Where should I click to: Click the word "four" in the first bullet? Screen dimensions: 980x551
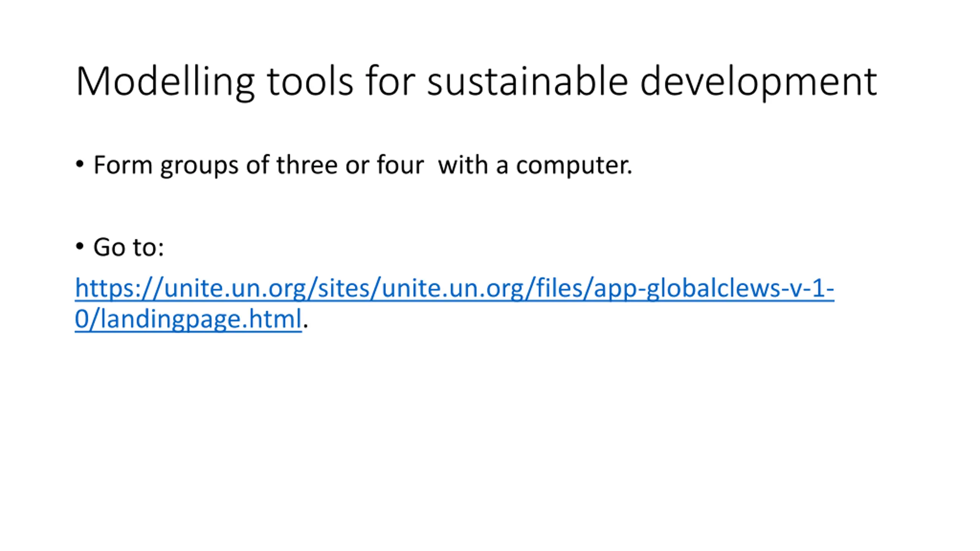[400, 165]
